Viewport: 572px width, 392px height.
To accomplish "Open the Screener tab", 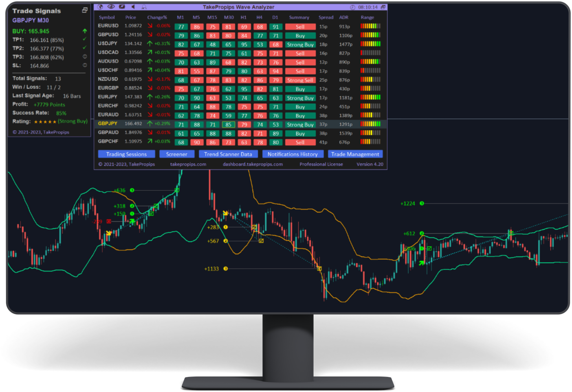I will click(x=176, y=154).
